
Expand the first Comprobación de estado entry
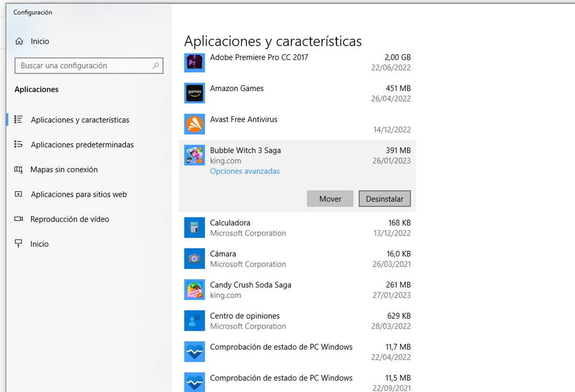point(281,352)
